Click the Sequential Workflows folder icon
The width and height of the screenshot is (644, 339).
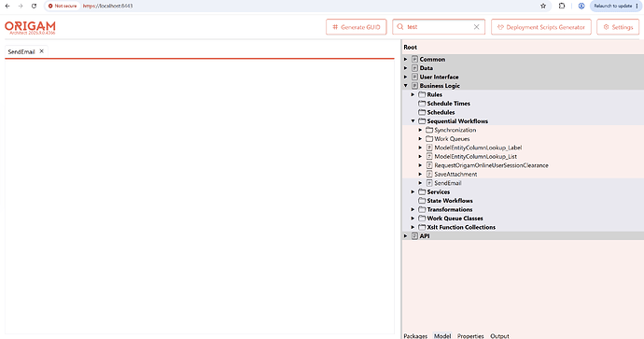tap(422, 121)
